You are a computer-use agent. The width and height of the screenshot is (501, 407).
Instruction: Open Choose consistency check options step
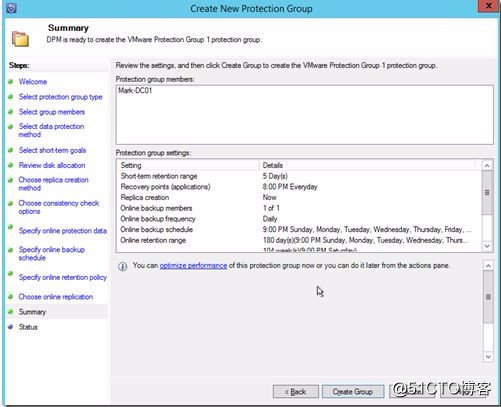(59, 207)
